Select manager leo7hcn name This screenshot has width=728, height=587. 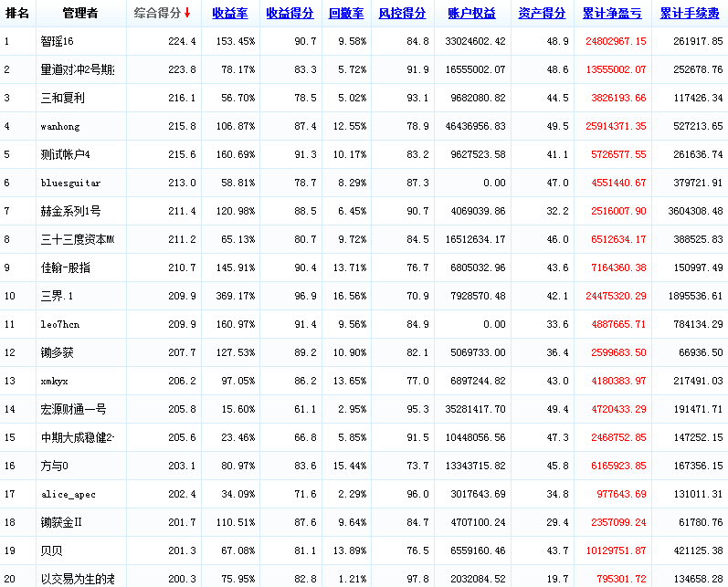[x=60, y=325]
